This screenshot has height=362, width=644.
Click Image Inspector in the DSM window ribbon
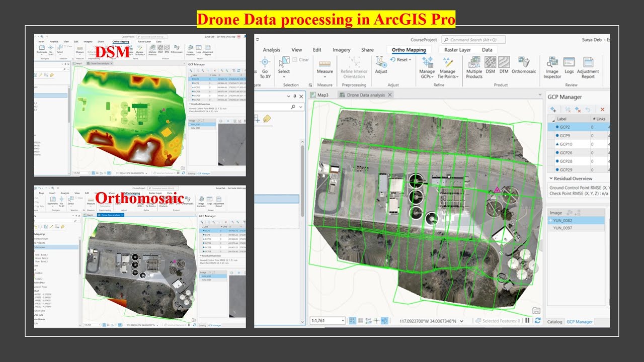(190, 50)
